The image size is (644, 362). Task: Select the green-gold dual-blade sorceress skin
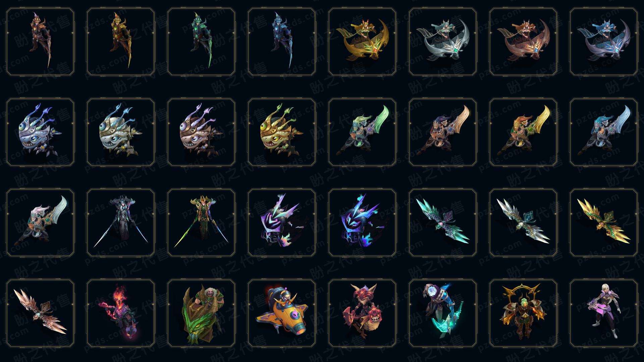point(201,223)
